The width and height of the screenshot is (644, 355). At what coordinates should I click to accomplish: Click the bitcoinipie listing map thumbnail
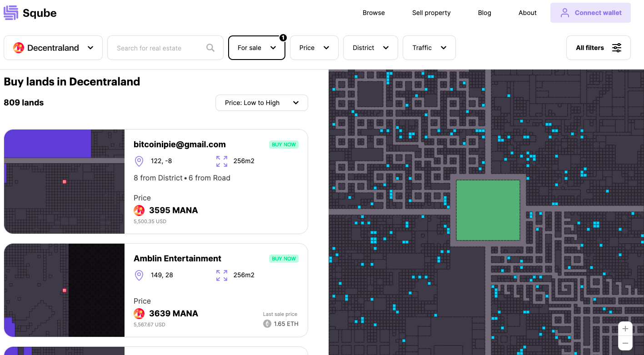64,181
